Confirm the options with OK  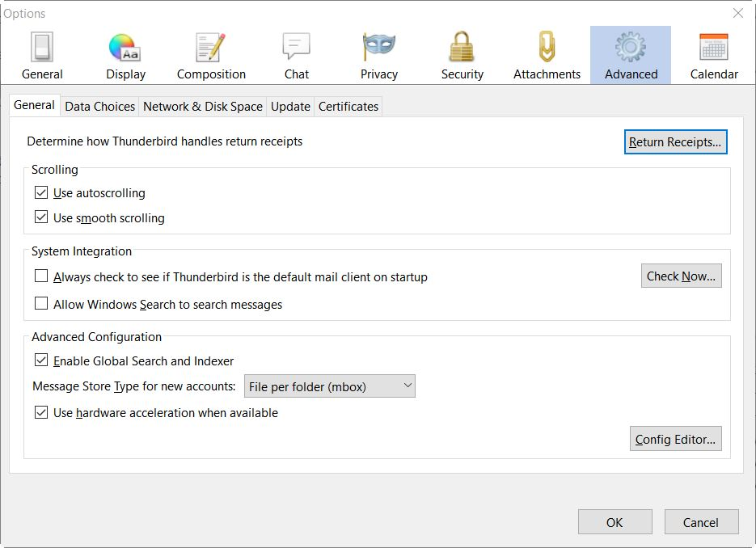[x=615, y=522]
